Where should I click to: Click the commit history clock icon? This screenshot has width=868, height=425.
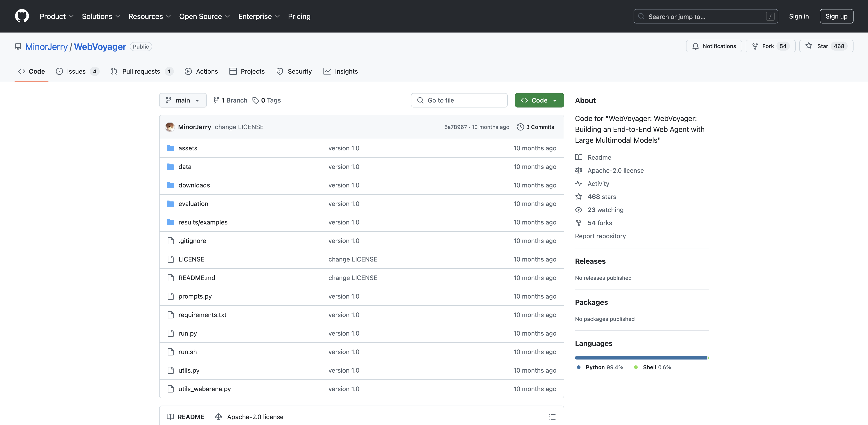tap(520, 127)
